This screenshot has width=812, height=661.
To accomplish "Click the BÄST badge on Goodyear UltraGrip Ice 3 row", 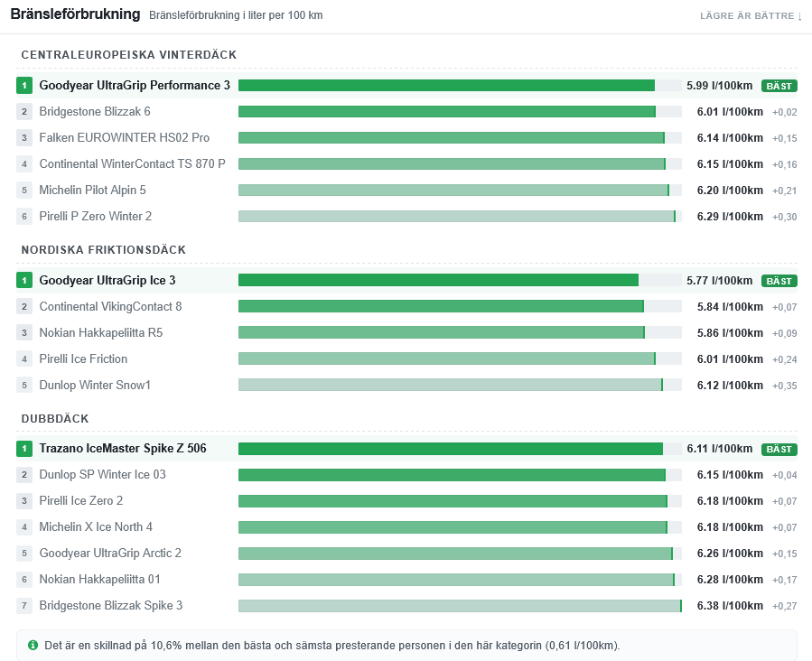I will (779, 281).
